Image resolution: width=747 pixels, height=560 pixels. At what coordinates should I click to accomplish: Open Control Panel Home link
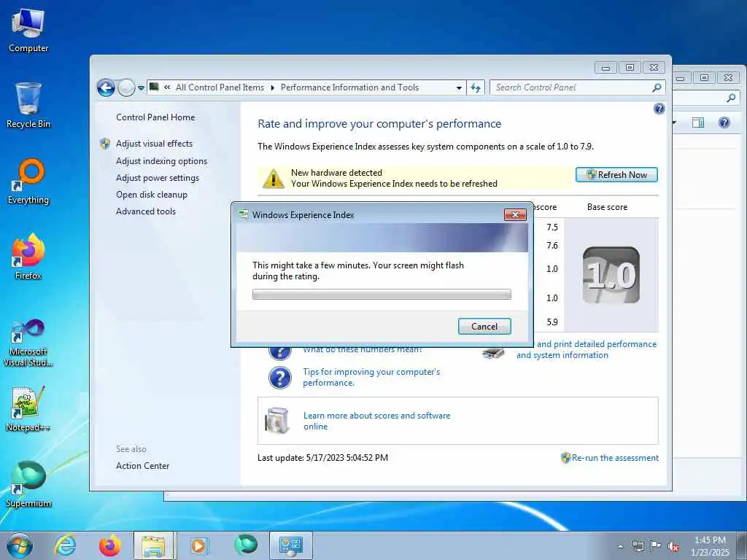click(x=155, y=117)
